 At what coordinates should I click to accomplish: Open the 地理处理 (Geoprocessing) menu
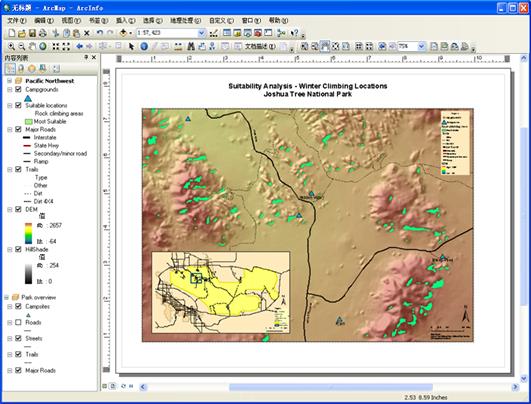pyautogui.click(x=185, y=21)
